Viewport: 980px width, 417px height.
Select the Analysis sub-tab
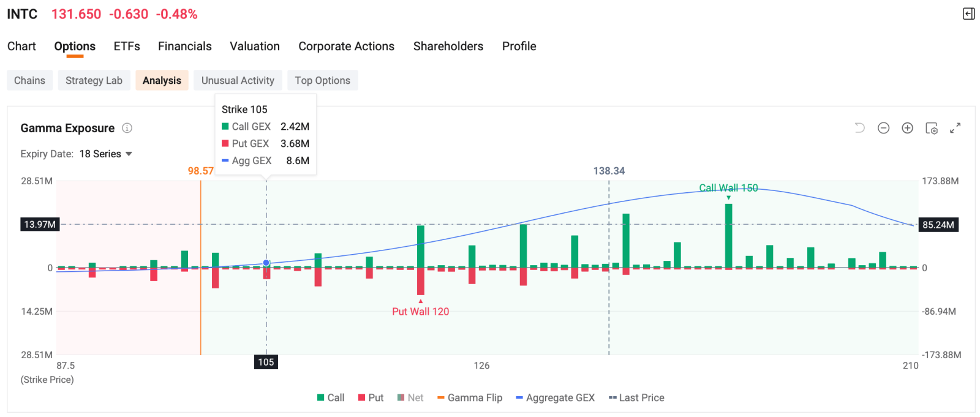162,80
